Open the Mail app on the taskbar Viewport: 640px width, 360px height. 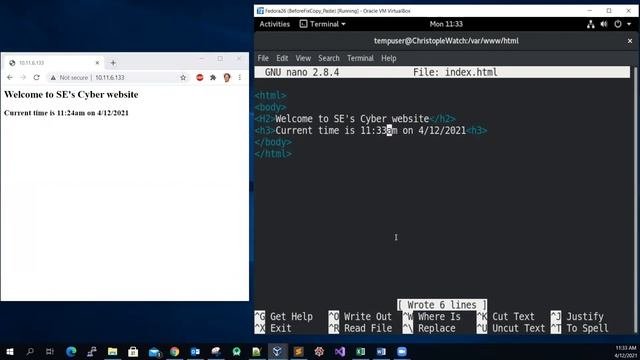coord(154,351)
